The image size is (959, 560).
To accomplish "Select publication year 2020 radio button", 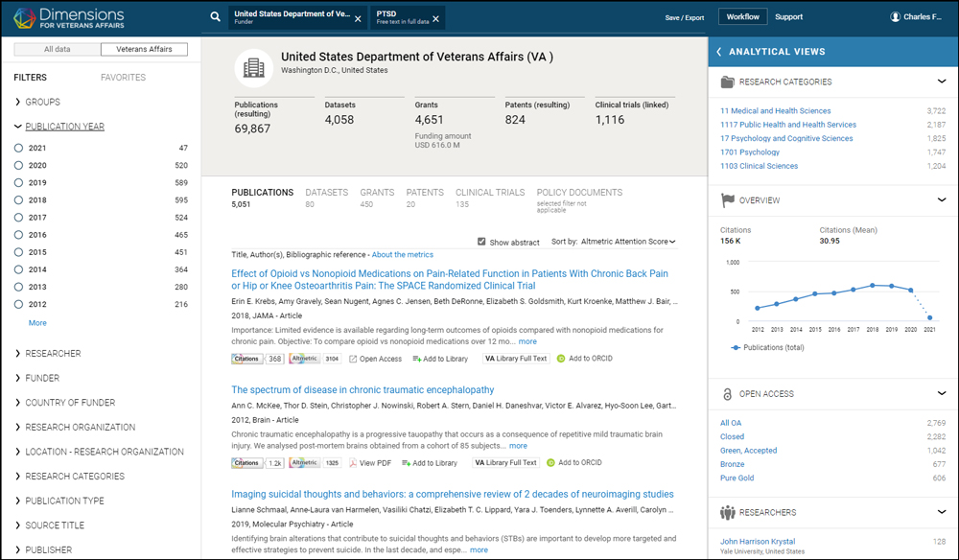I will point(18,165).
